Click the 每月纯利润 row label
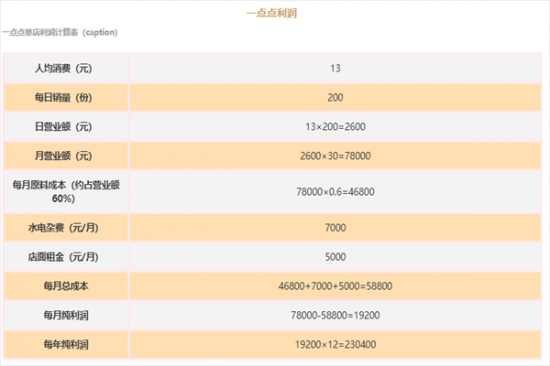 point(66,315)
